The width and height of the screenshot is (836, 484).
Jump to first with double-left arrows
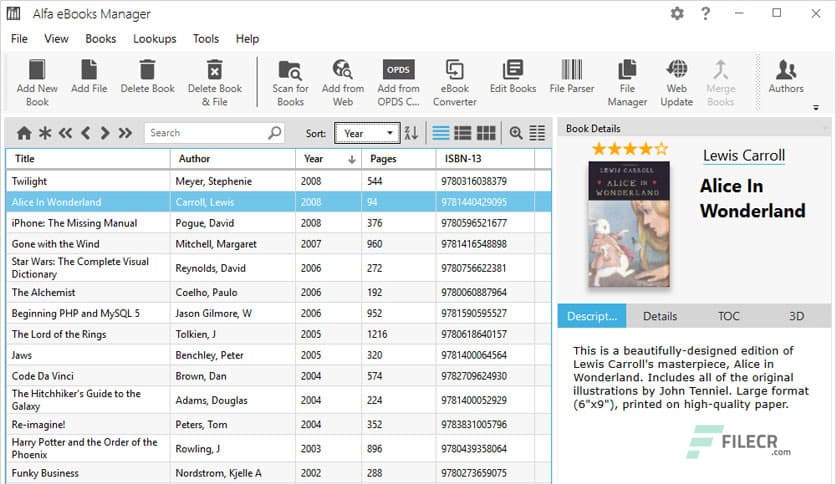click(x=65, y=133)
